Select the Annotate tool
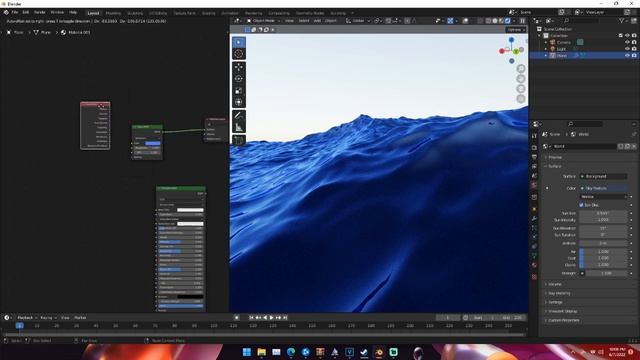Viewport: 640px width, 360px height. click(239, 116)
